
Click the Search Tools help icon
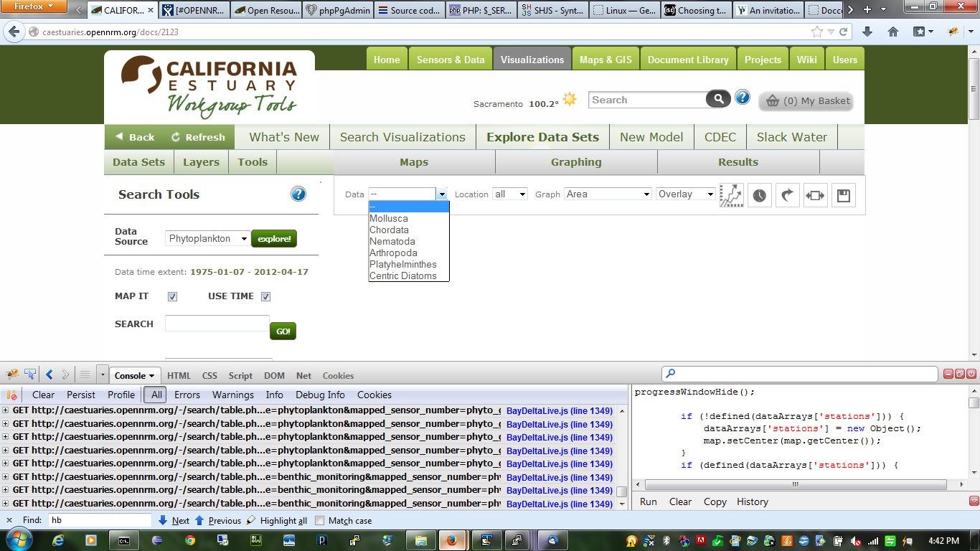click(298, 194)
